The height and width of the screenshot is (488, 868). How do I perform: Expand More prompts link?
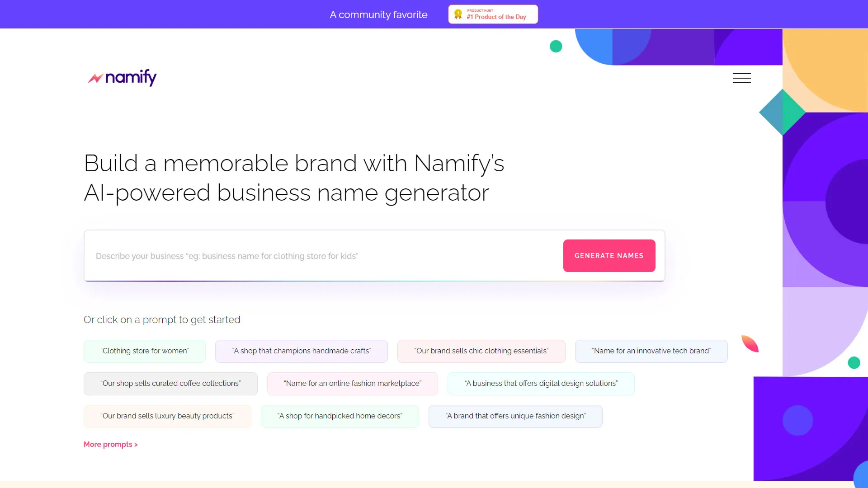tap(111, 444)
